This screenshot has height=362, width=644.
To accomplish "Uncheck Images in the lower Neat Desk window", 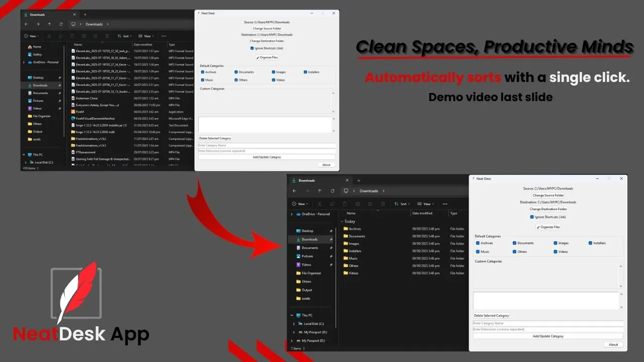I will coord(555,243).
